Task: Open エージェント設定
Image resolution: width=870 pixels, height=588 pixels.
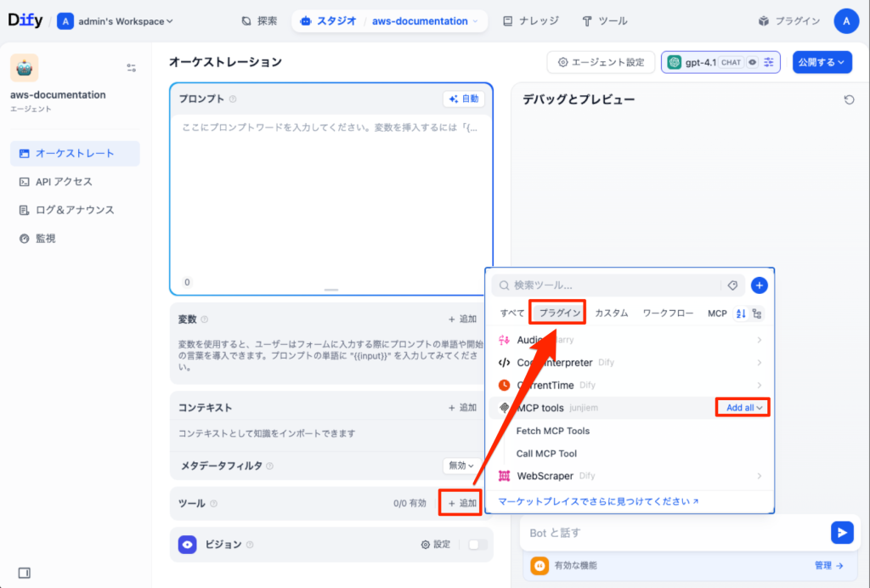Action: [x=601, y=62]
